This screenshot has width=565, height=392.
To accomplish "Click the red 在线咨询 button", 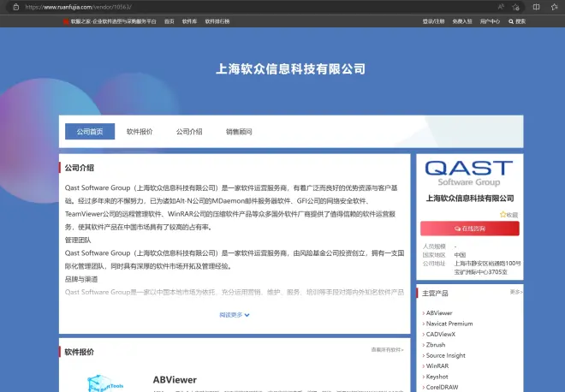I will 469,229.
